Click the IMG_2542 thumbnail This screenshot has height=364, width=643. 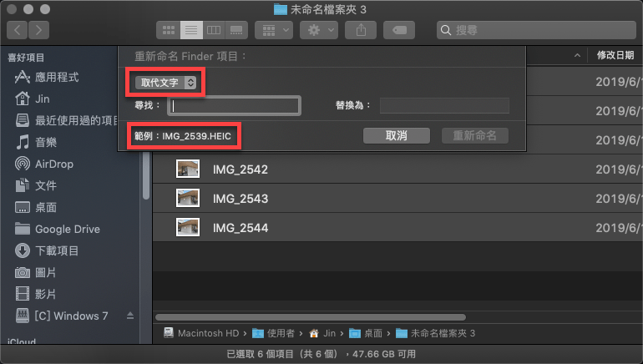(x=188, y=169)
